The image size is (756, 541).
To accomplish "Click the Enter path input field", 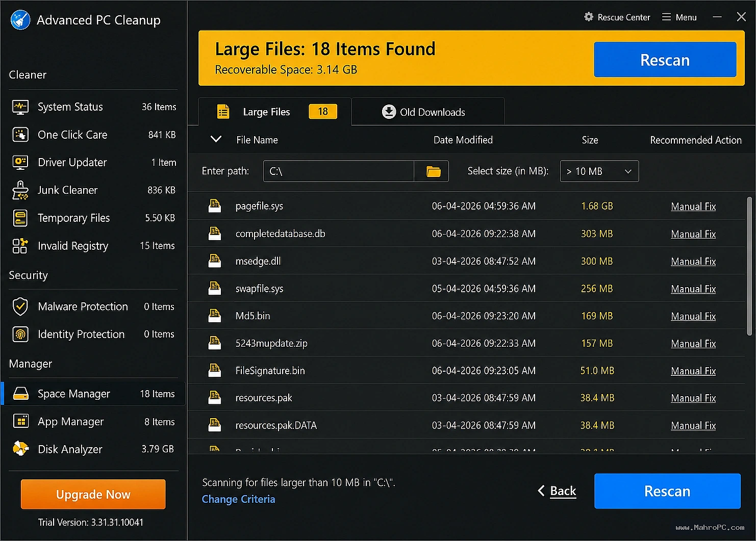I will pyautogui.click(x=339, y=171).
